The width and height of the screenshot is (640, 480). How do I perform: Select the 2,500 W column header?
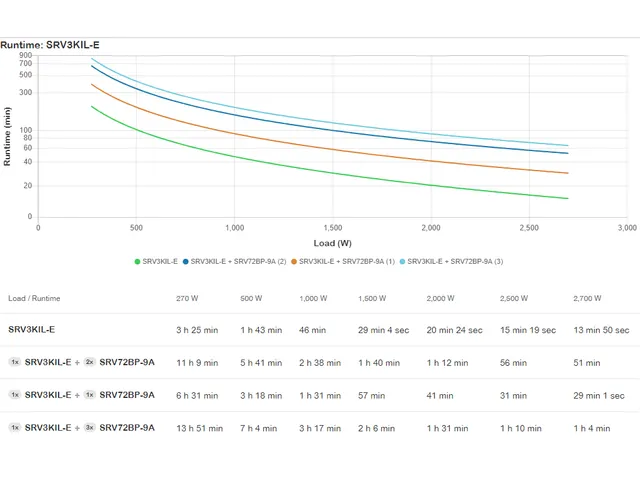pos(514,298)
